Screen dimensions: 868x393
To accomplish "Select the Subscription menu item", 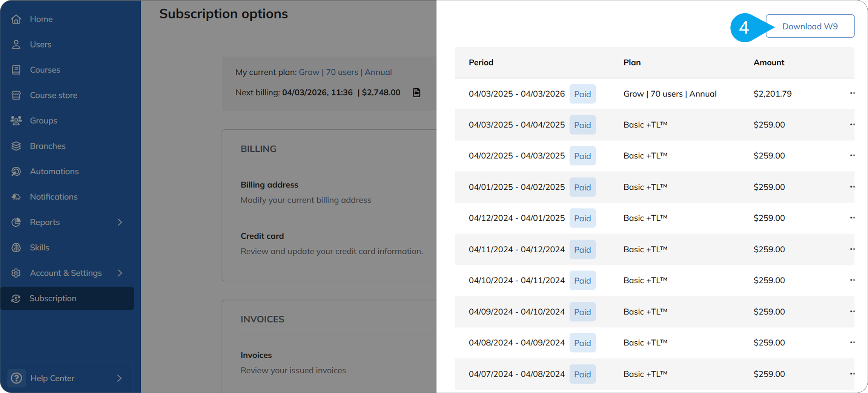I will click(67, 298).
